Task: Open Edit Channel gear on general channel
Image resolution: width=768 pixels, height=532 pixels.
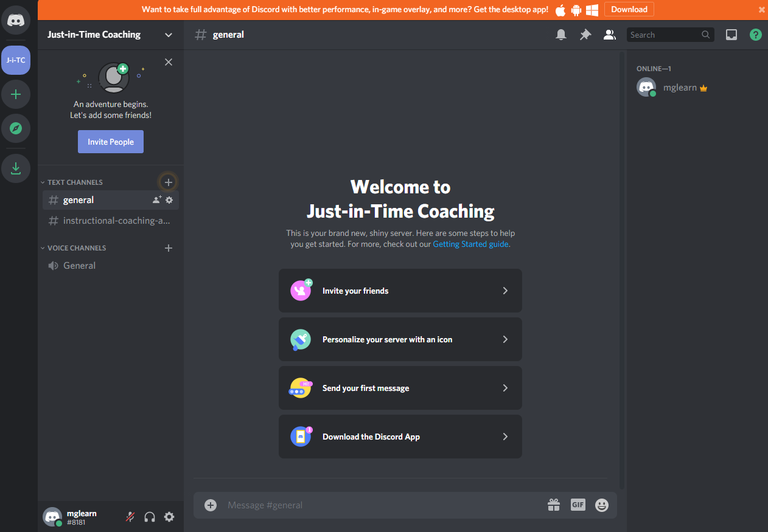Action: [169, 200]
